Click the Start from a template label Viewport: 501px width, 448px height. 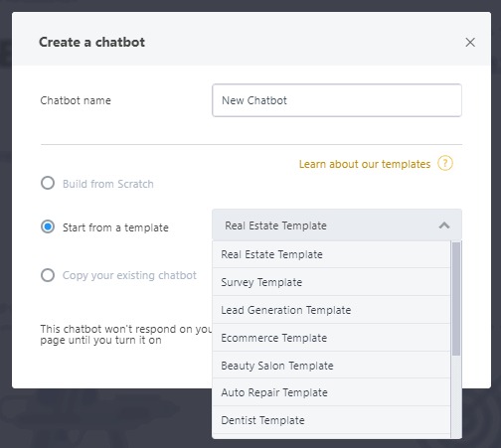[x=115, y=227]
